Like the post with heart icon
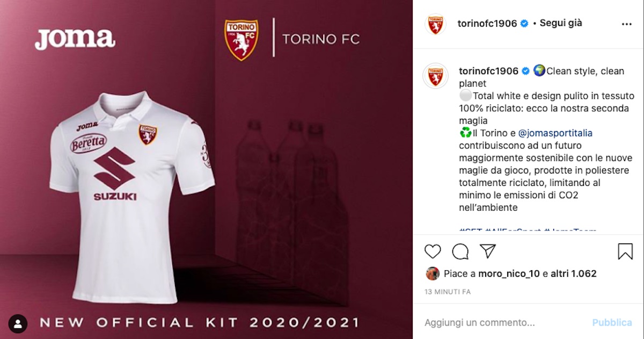This screenshot has width=644, height=339. click(433, 251)
